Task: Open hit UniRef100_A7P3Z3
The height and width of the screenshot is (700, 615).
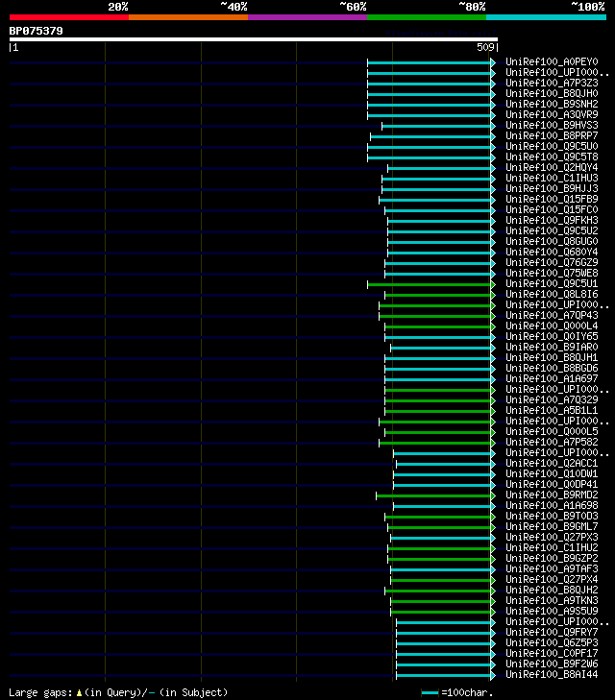Action: coord(552,83)
